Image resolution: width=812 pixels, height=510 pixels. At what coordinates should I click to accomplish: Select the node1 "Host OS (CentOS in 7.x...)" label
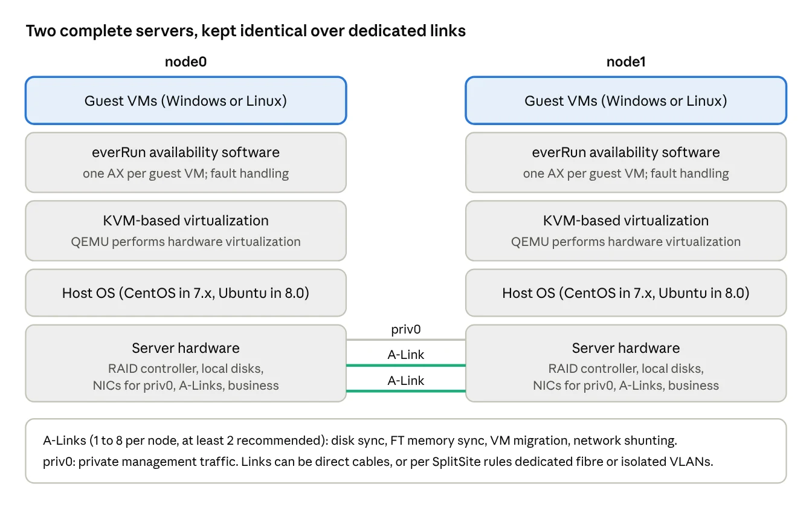point(626,293)
